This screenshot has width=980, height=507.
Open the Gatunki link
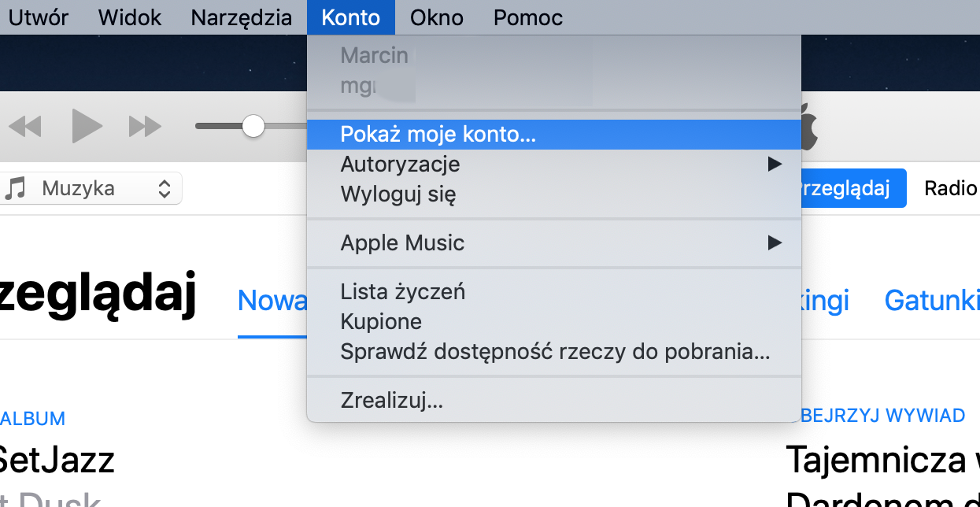pyautogui.click(x=932, y=301)
